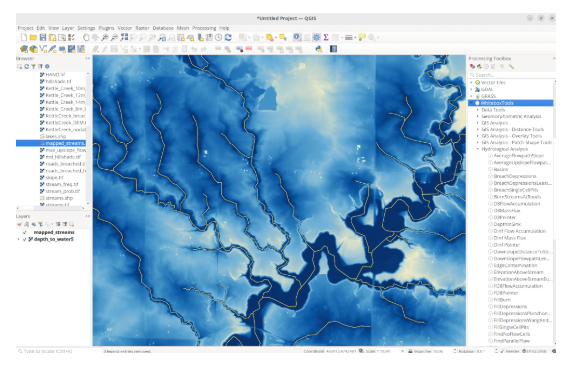The image size is (568, 380).
Task: Toggle visibility of mapped_streams layer
Action: click(25, 232)
